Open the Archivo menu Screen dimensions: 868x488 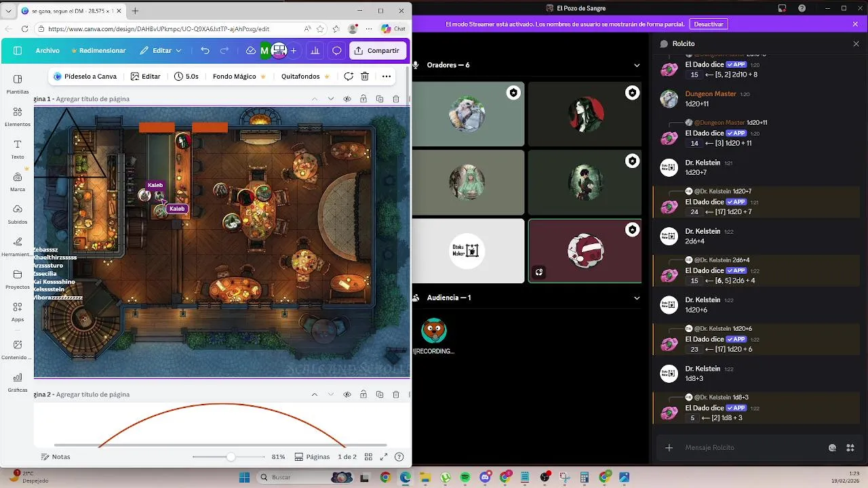coord(47,51)
